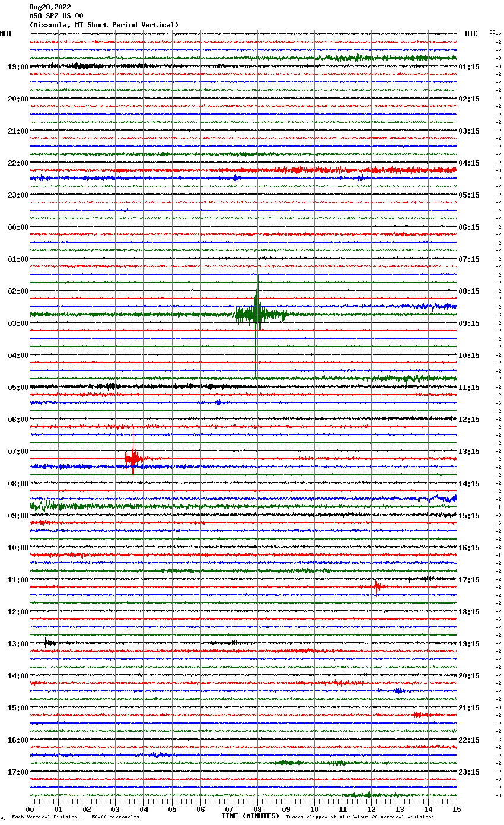
Task: Click the MSO SPZ US 00 station label
Action: click(56, 16)
